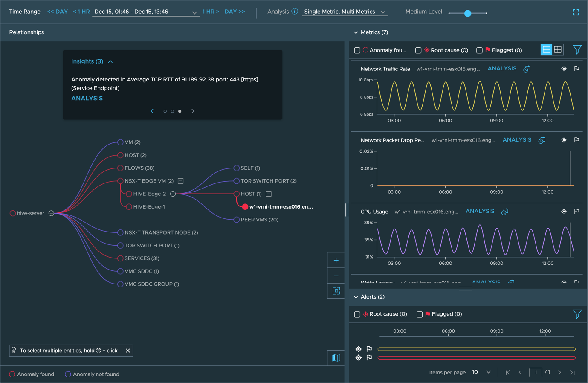Enter fullscreen mode with the expand icon
Screen dimensions: 588x383
[576, 12]
